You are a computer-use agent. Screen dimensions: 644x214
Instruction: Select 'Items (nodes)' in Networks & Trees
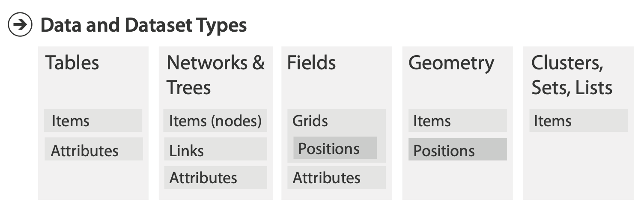215,121
